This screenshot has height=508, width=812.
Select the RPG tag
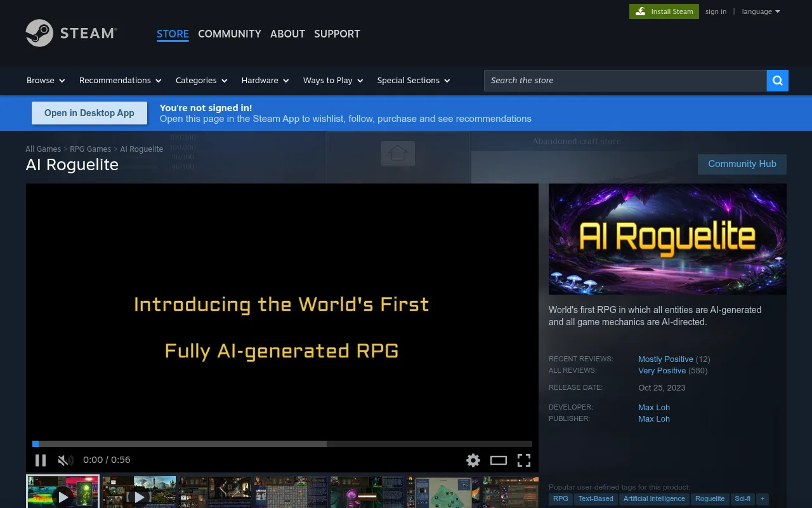pyautogui.click(x=561, y=499)
